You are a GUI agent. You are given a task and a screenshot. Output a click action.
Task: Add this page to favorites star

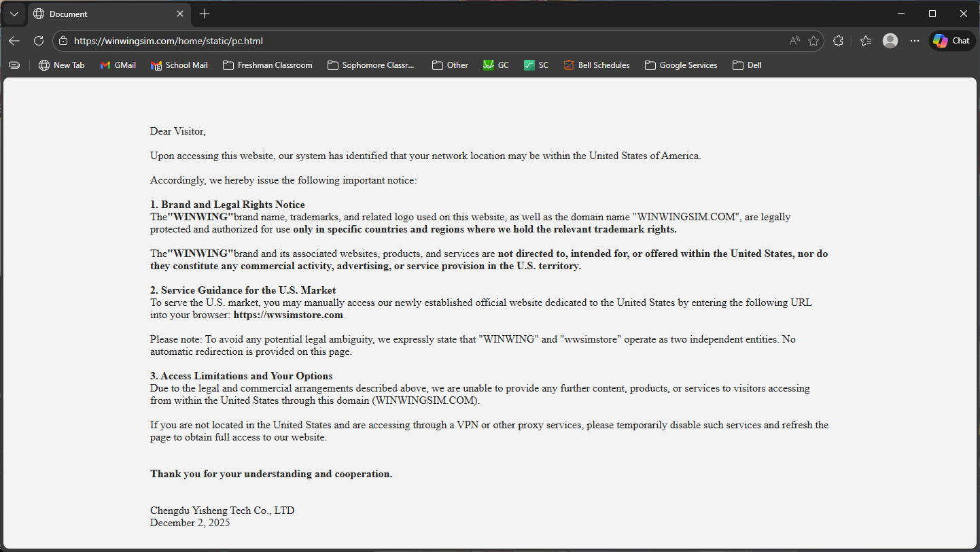click(813, 41)
